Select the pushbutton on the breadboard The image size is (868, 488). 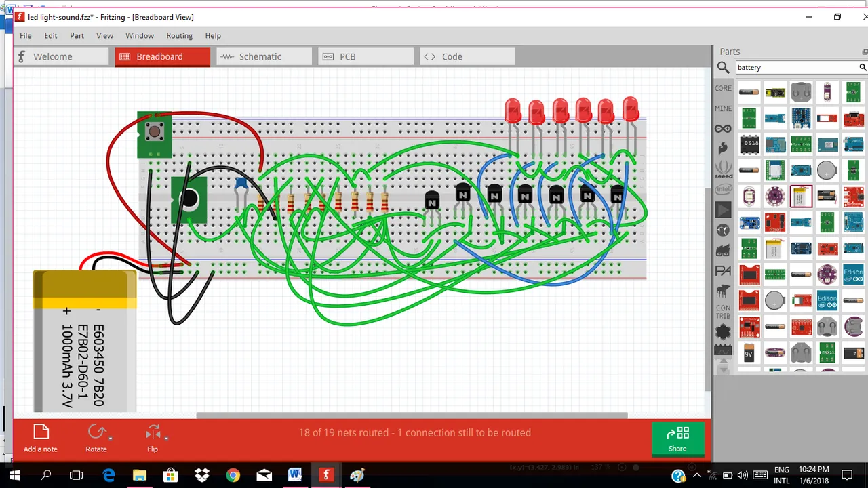155,134
